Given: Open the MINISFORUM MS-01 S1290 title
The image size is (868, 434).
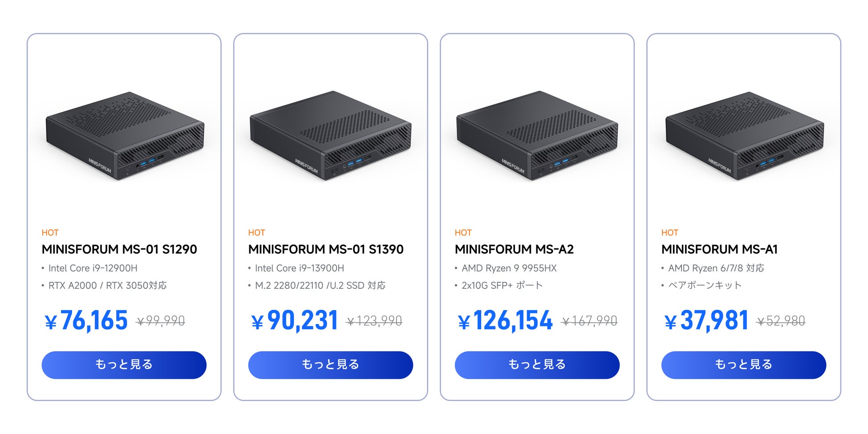Looking at the screenshot, I should [x=119, y=249].
